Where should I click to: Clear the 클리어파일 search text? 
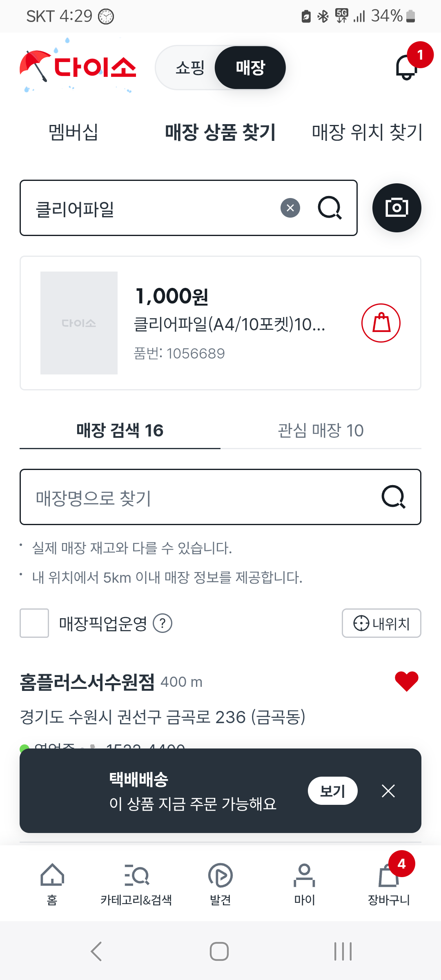[x=290, y=208]
